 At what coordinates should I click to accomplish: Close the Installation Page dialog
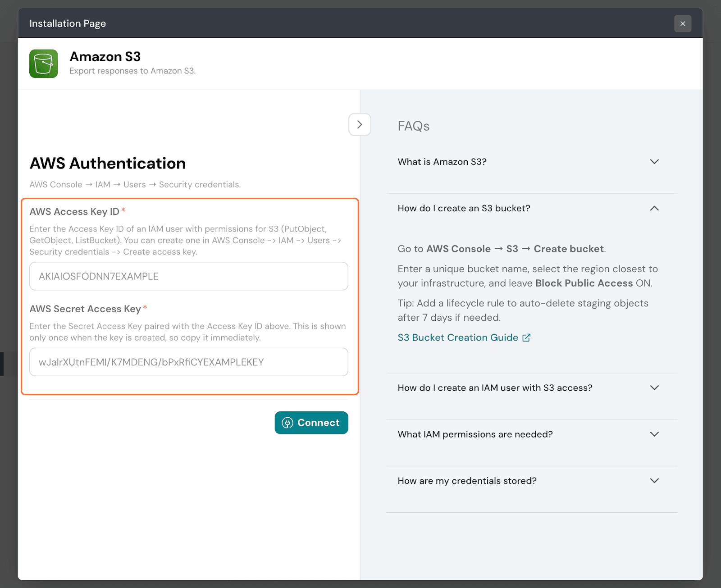[682, 23]
